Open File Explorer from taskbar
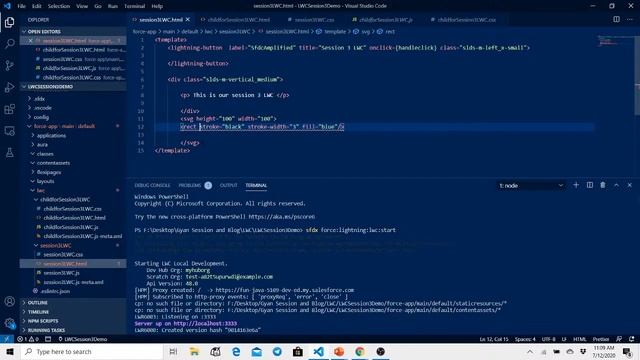 (x=194, y=351)
